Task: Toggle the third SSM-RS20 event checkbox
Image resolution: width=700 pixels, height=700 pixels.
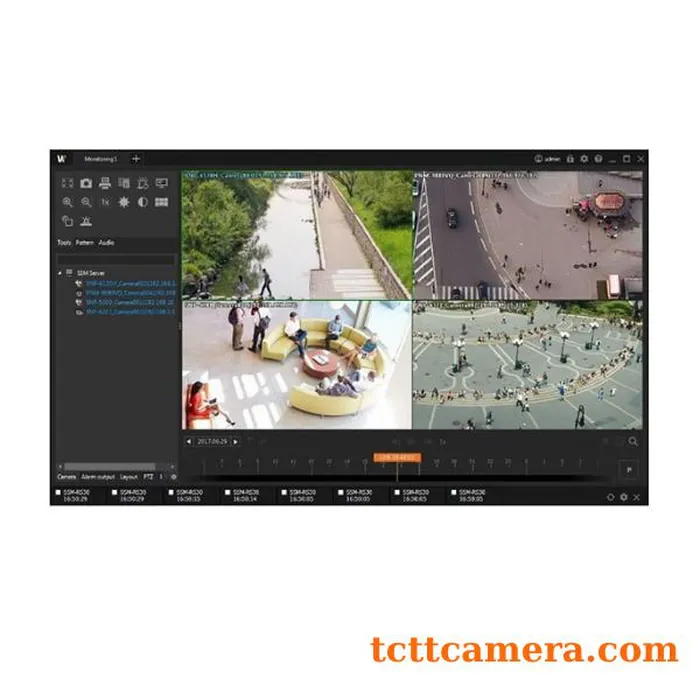Action: tap(171, 493)
